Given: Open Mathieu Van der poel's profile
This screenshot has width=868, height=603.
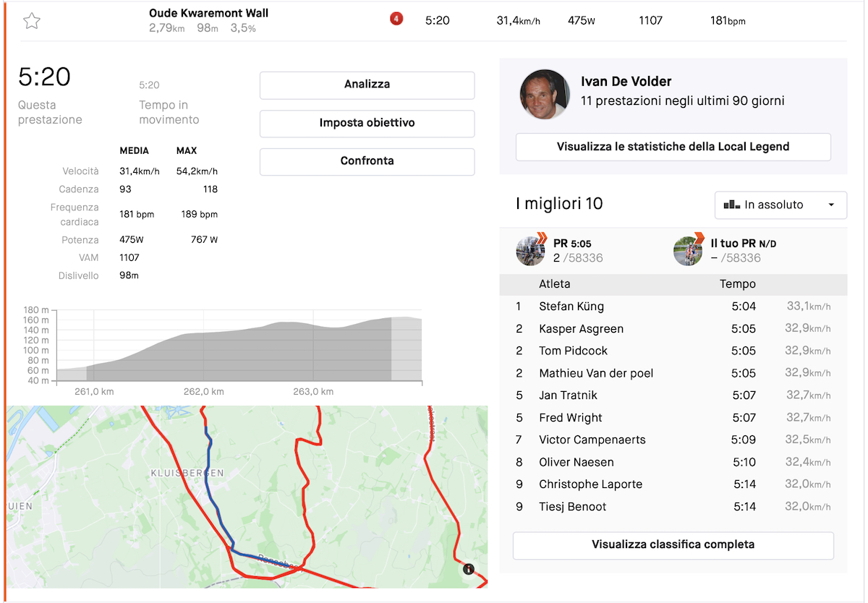Looking at the screenshot, I should (x=596, y=373).
